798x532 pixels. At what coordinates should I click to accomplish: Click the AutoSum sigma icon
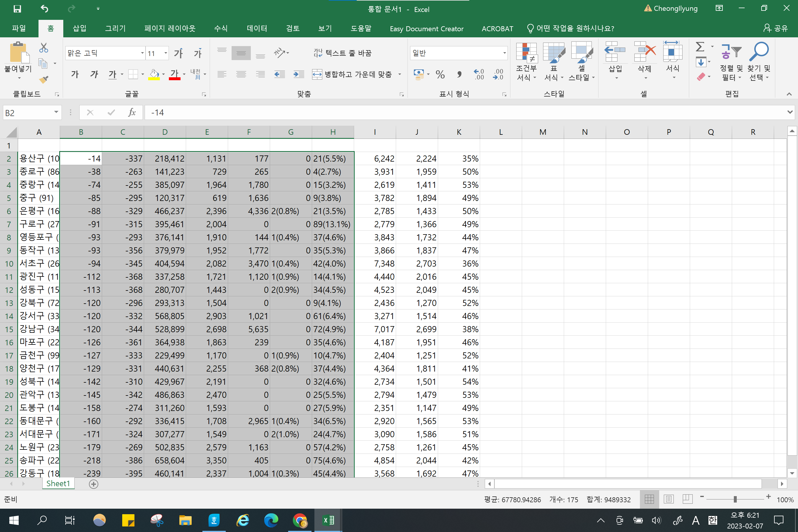pyautogui.click(x=700, y=47)
